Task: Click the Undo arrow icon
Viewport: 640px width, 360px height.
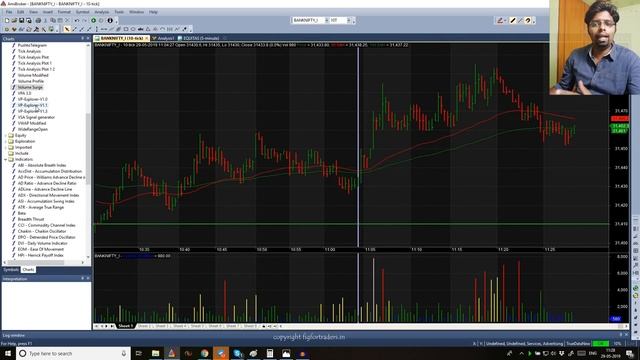Action: point(77,20)
